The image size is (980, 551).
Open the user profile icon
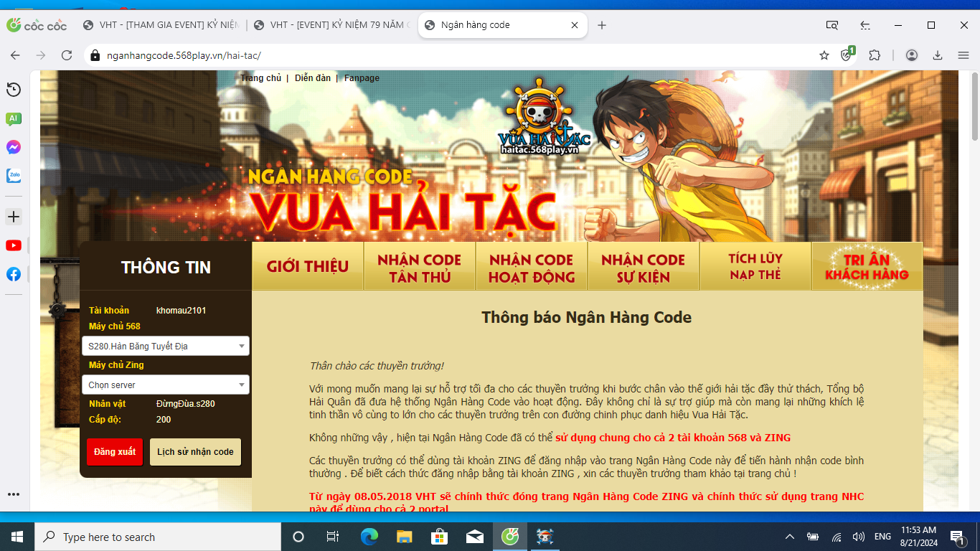(912, 55)
